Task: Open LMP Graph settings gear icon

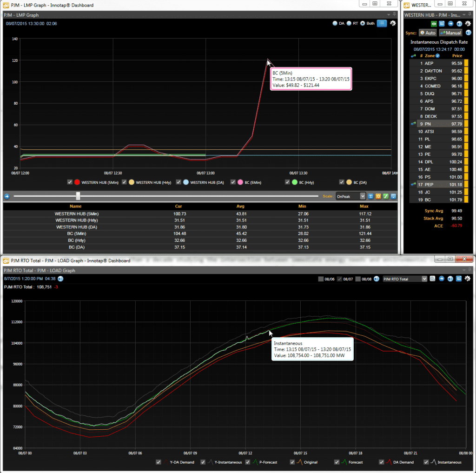Action: coord(393,23)
